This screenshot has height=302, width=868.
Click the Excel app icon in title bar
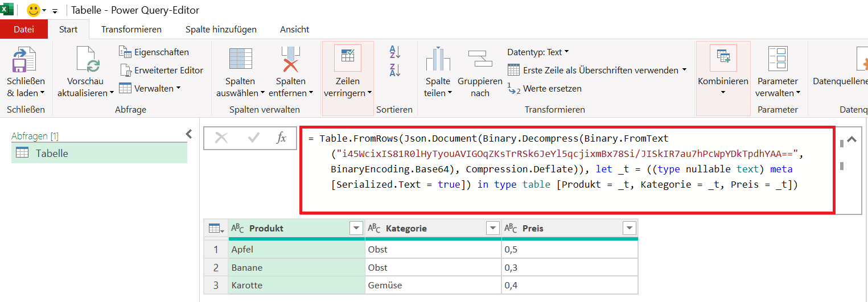pyautogui.click(x=7, y=10)
